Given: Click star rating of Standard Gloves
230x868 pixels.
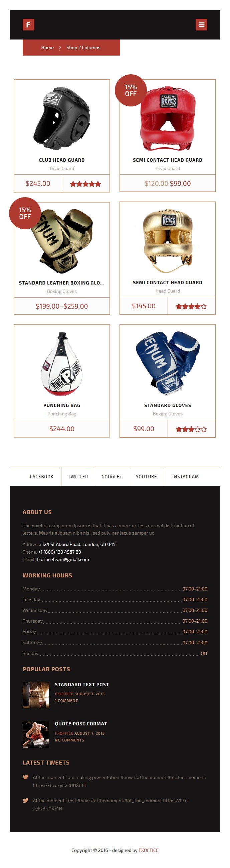Looking at the screenshot, I should [191, 429].
